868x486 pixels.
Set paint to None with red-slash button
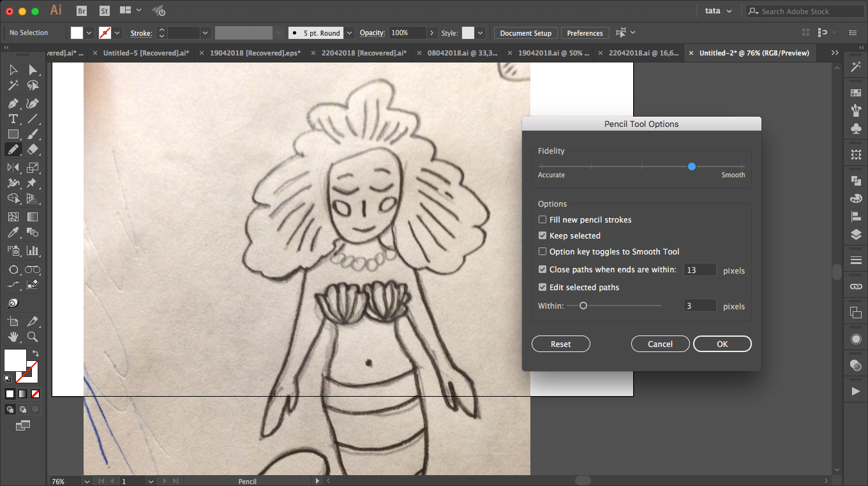35,394
